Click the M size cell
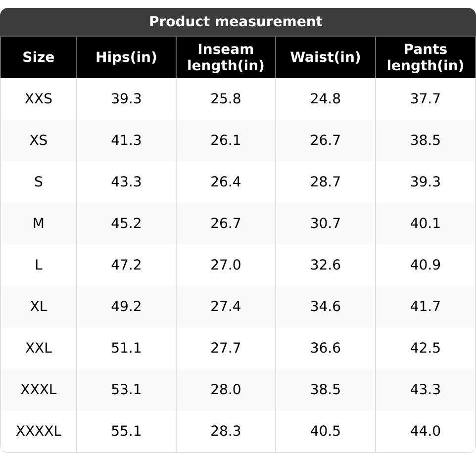 (39, 224)
